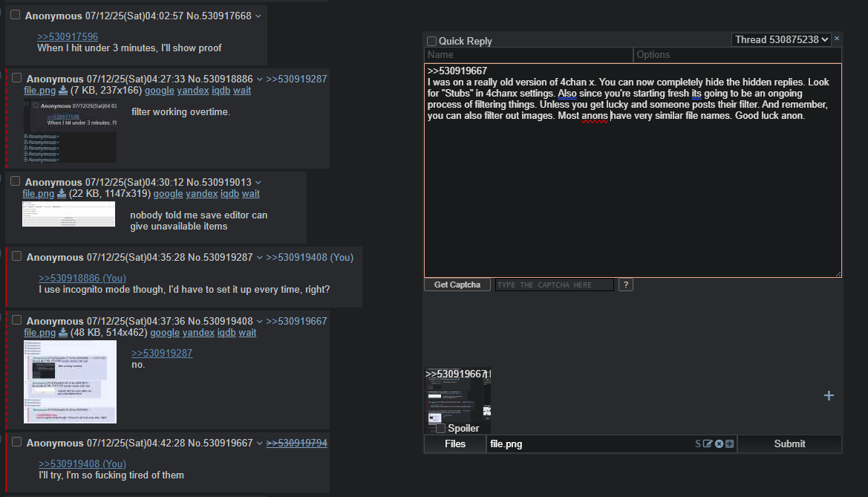Tick the checkbox on post 530919408
The image size is (868, 497).
coord(17,320)
